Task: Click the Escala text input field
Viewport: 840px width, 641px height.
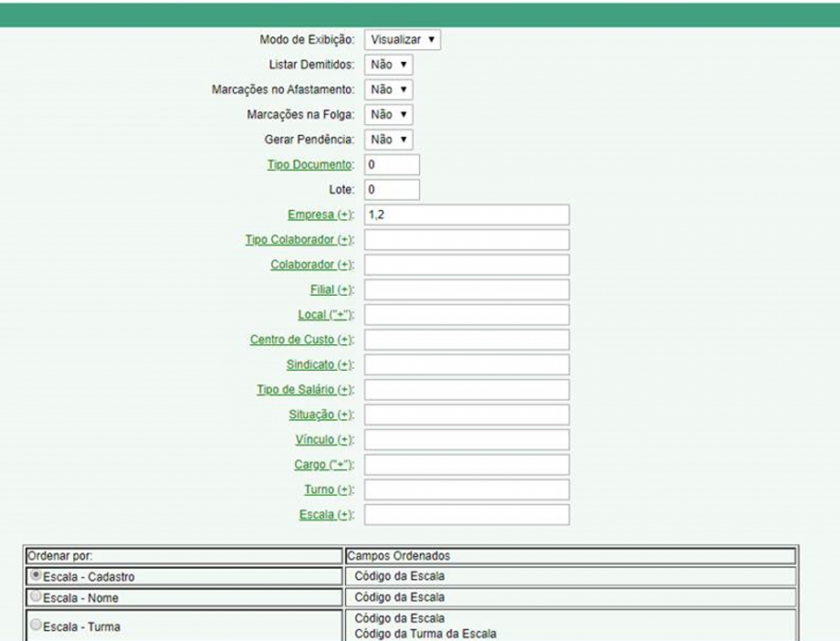Action: (x=467, y=515)
